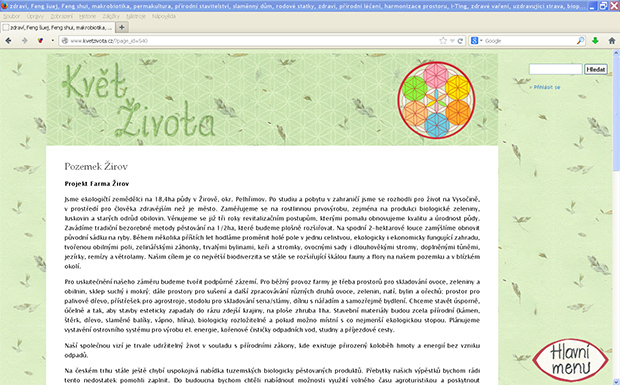Open downloads via the green arrow icon
The width and height of the screenshot is (620, 385).
tap(595, 41)
